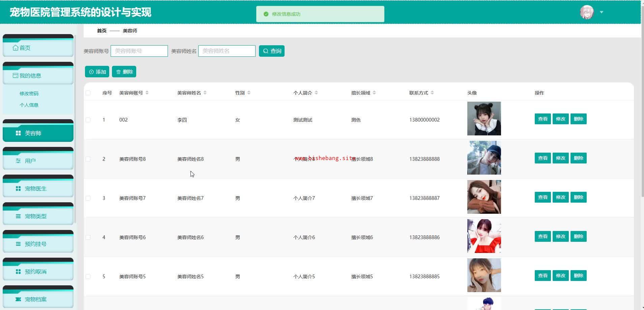
Task: Toggle the select-all checkbox in table header
Action: [88, 93]
